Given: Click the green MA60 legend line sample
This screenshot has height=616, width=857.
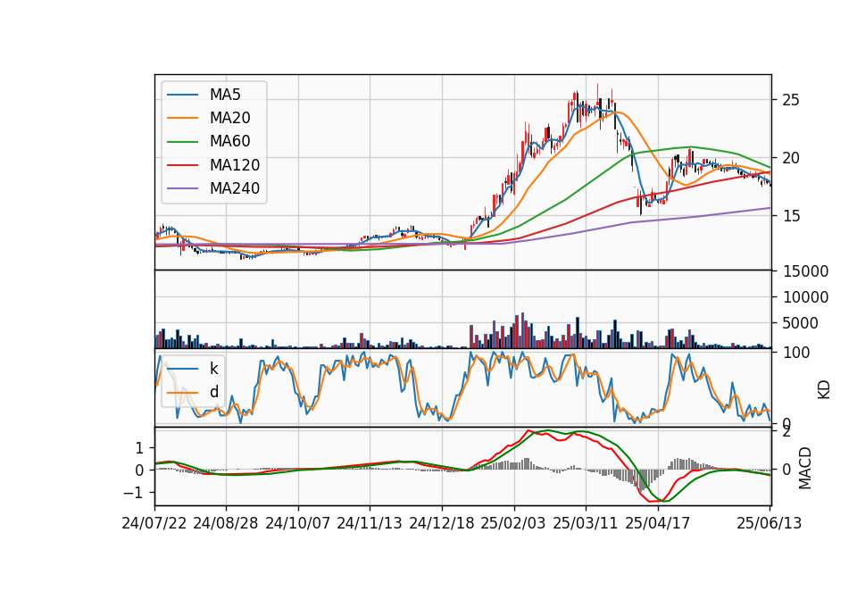Looking at the screenshot, I should (x=182, y=142).
